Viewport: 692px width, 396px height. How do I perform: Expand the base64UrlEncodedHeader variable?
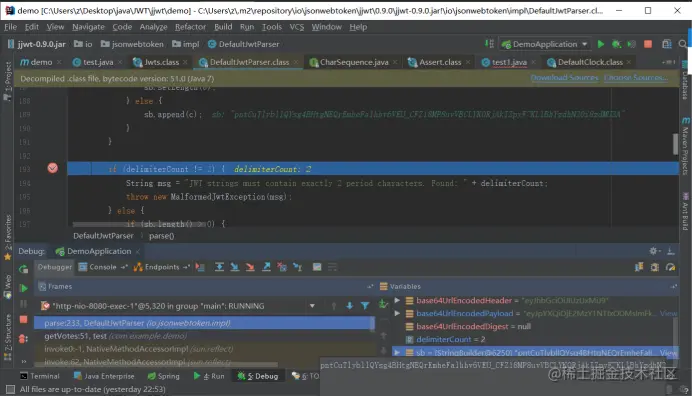coord(397,300)
